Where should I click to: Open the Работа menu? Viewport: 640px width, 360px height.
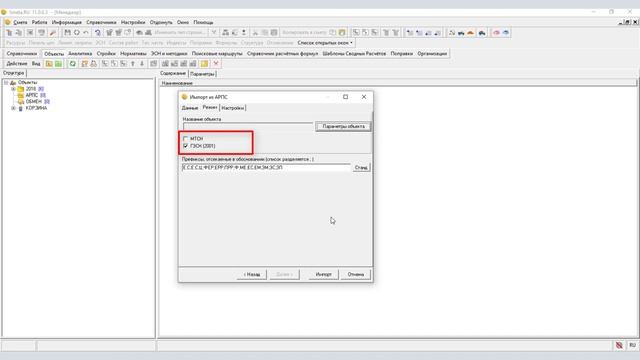[x=40, y=22]
